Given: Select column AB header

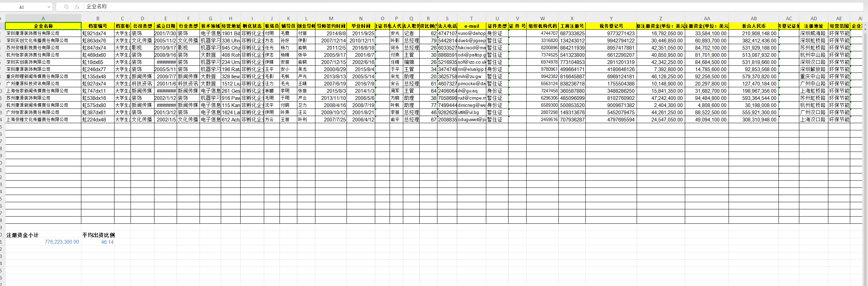Looking at the screenshot, I should pos(754,18).
